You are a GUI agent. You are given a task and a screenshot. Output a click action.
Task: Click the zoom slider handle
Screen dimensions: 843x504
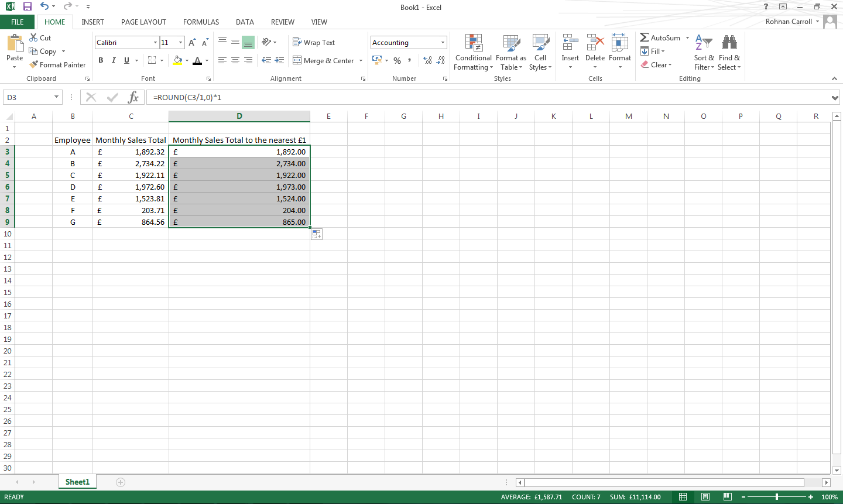point(777,497)
